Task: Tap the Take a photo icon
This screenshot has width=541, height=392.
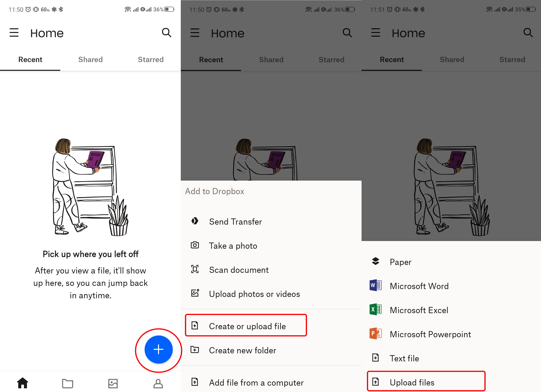Action: [x=195, y=246]
